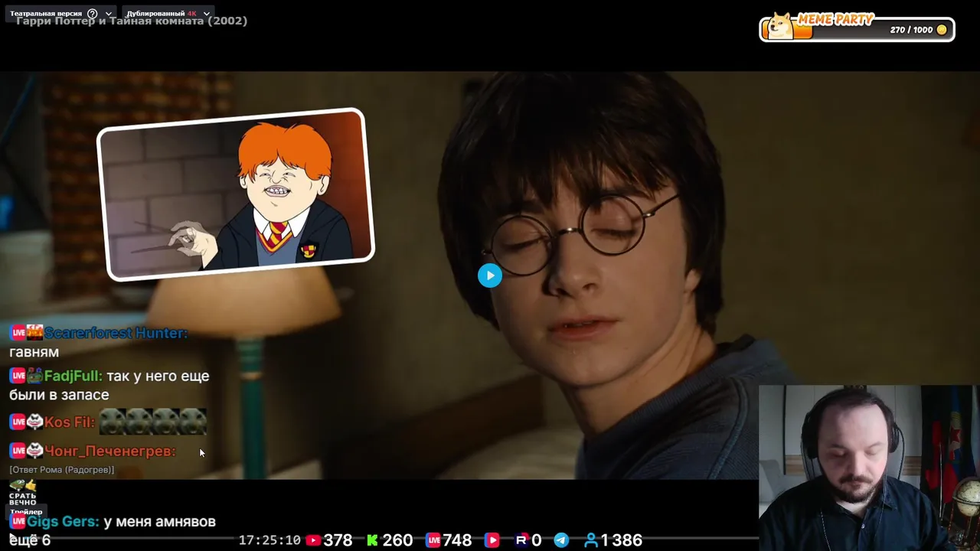Click the YouTube count number 378
This screenshot has width=980, height=551.
tap(338, 540)
